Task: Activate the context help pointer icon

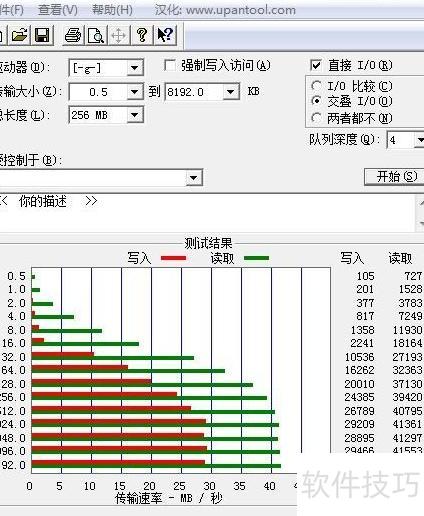Action: (x=165, y=35)
